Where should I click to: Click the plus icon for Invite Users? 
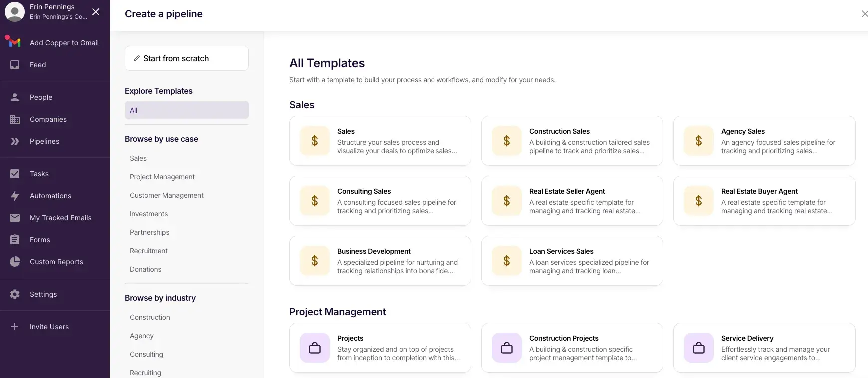(15, 327)
